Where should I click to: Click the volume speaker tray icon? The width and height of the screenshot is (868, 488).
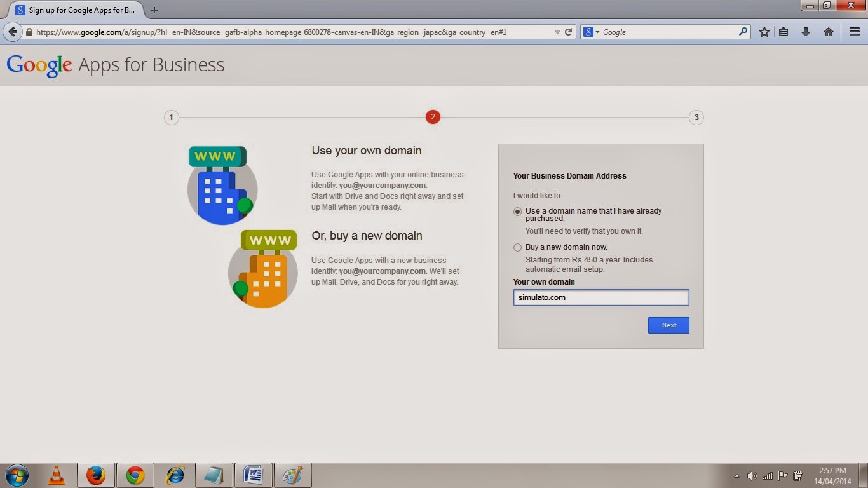(752, 476)
